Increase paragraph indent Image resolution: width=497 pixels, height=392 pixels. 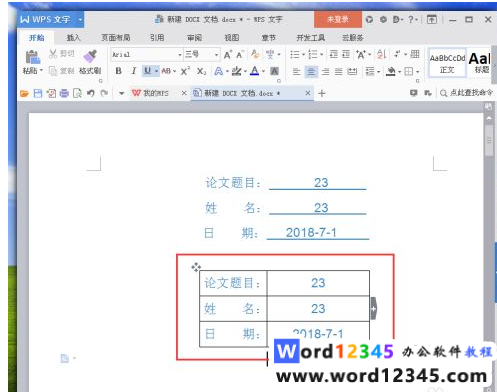click(346, 54)
